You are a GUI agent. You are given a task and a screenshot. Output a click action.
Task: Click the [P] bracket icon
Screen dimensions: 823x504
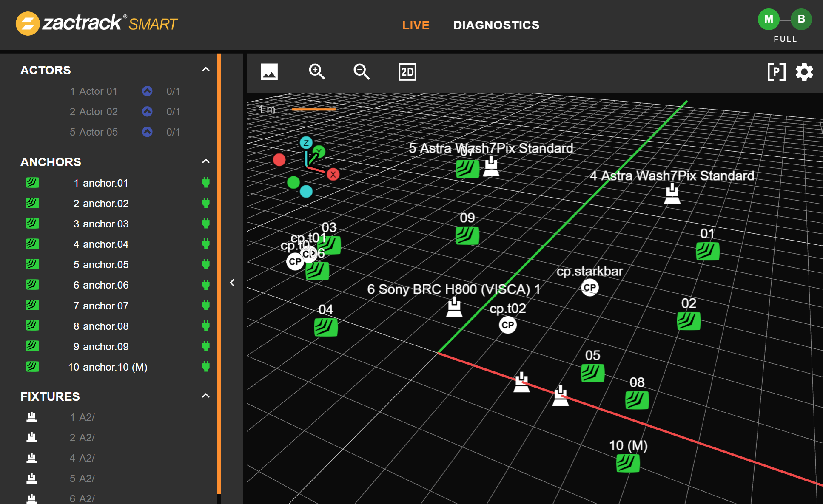pyautogui.click(x=776, y=72)
